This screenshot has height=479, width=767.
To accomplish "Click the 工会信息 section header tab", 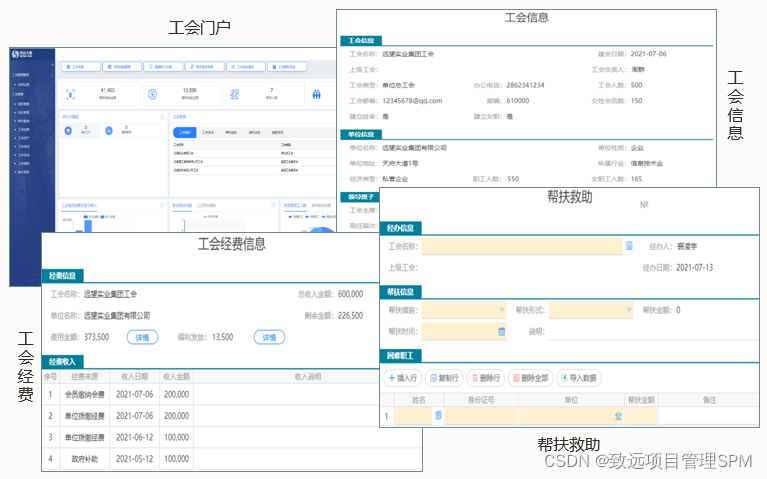I will coord(361,41).
